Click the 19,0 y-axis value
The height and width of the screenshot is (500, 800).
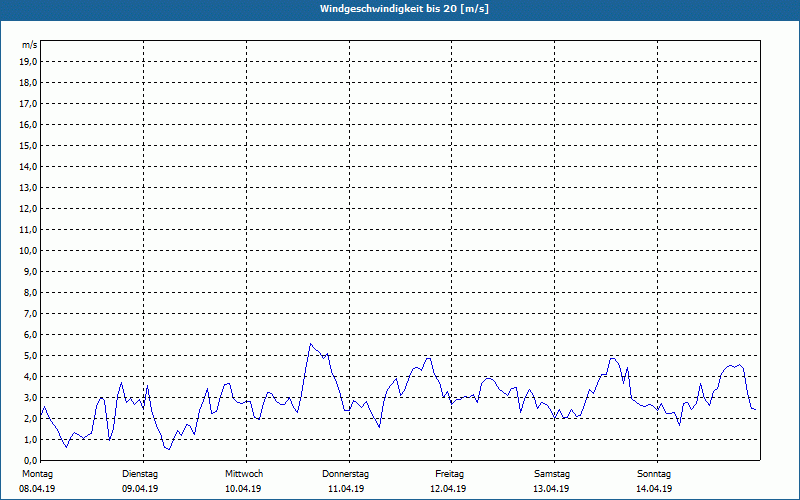[x=28, y=62]
